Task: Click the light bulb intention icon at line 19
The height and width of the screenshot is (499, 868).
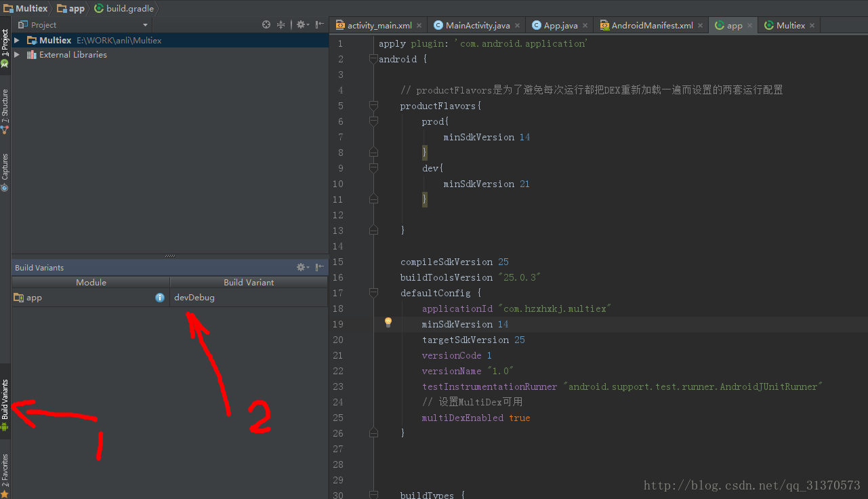Action: [x=388, y=323]
